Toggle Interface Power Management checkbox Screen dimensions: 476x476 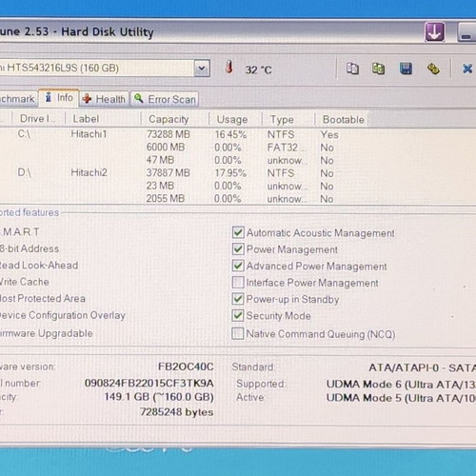coord(238,282)
